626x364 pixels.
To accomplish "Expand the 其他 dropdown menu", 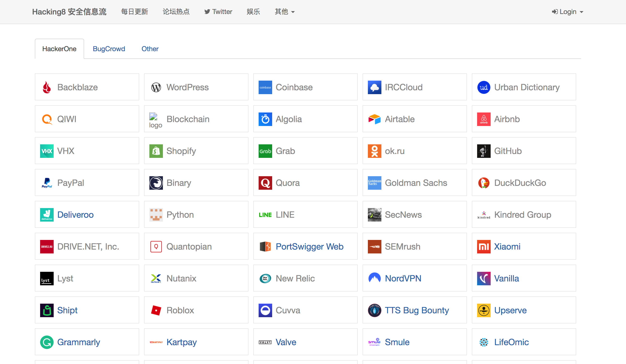I will 285,12.
